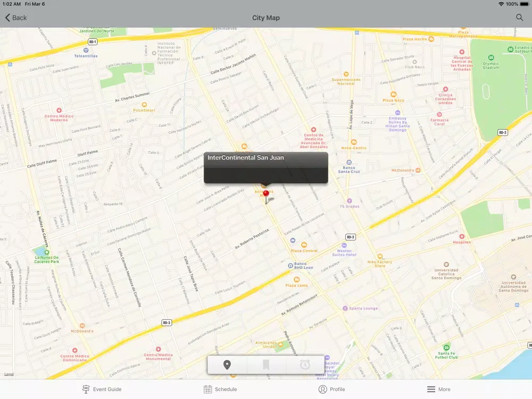Select the Sparta Lounge marker

(x=345, y=309)
